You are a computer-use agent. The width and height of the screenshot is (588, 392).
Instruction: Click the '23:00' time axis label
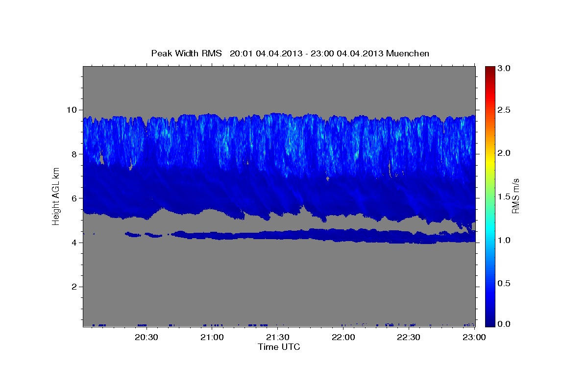[x=474, y=337]
